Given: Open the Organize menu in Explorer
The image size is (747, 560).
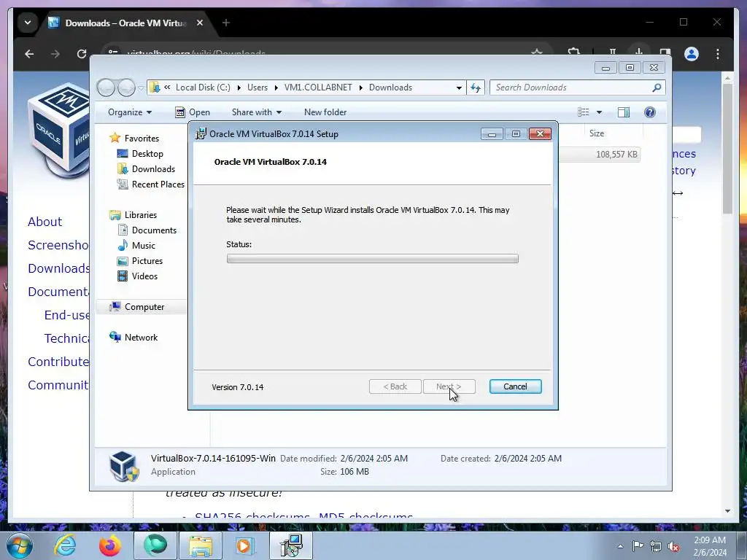Looking at the screenshot, I should tap(130, 112).
